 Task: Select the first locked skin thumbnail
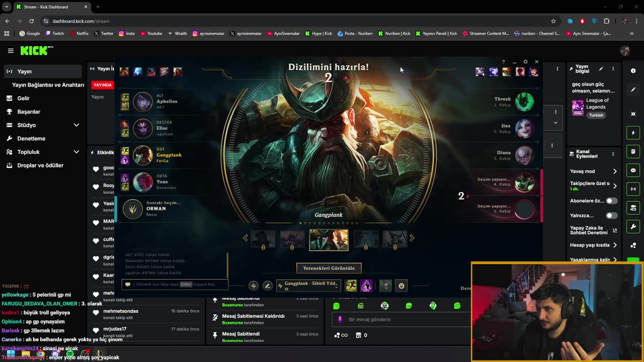tap(263, 240)
